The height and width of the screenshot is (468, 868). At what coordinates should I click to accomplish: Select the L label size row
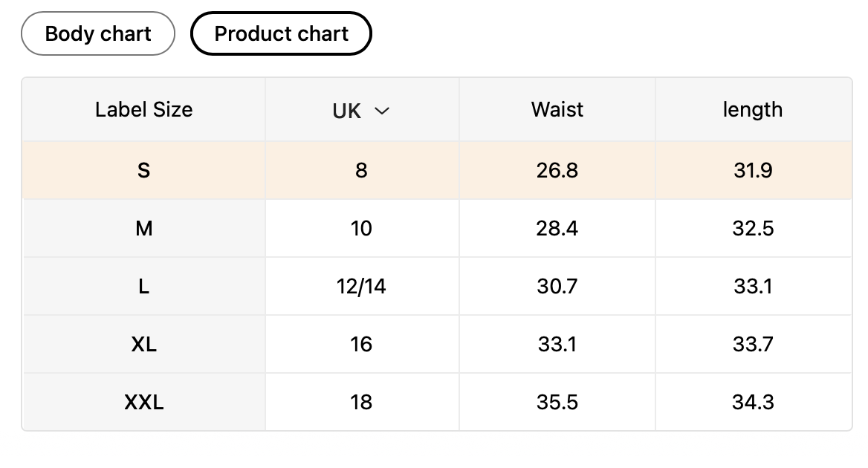coord(143,287)
